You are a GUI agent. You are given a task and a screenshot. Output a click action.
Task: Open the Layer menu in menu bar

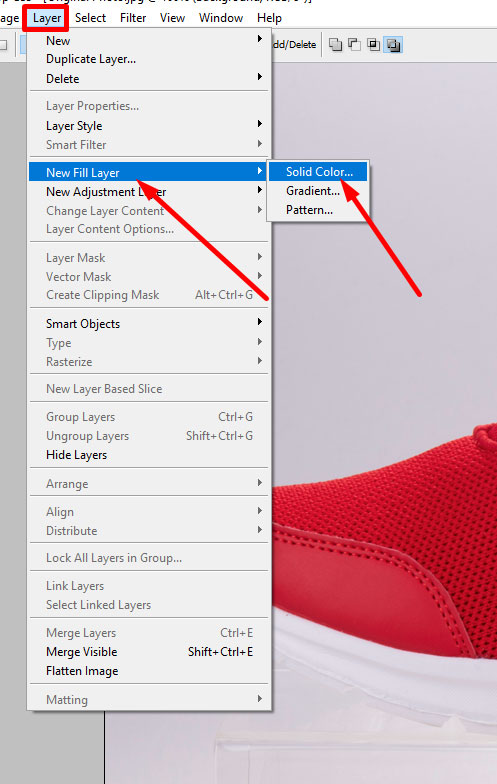click(47, 18)
